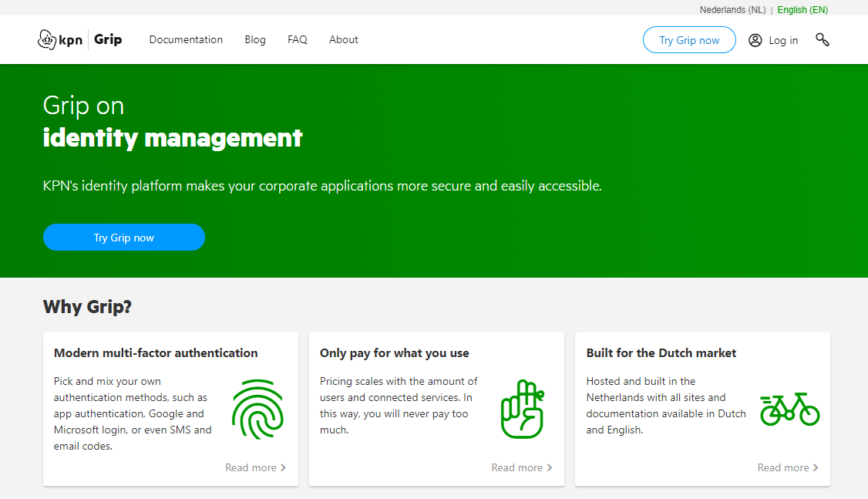Click the identity management hero title
Image resolution: width=868 pixels, height=499 pixels.
(x=173, y=138)
